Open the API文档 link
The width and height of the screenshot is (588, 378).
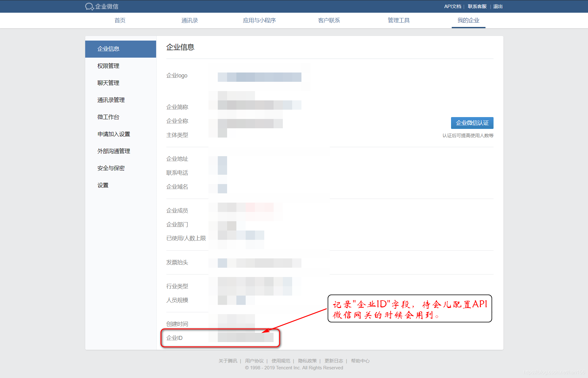[x=453, y=7]
